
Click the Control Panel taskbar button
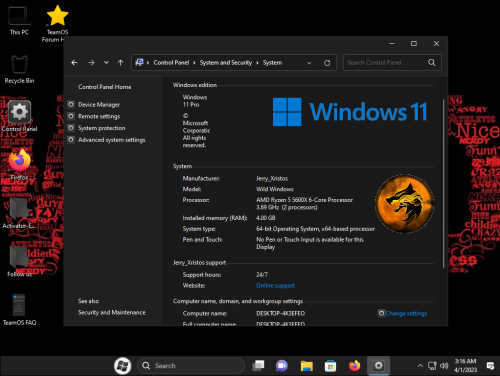point(378,366)
